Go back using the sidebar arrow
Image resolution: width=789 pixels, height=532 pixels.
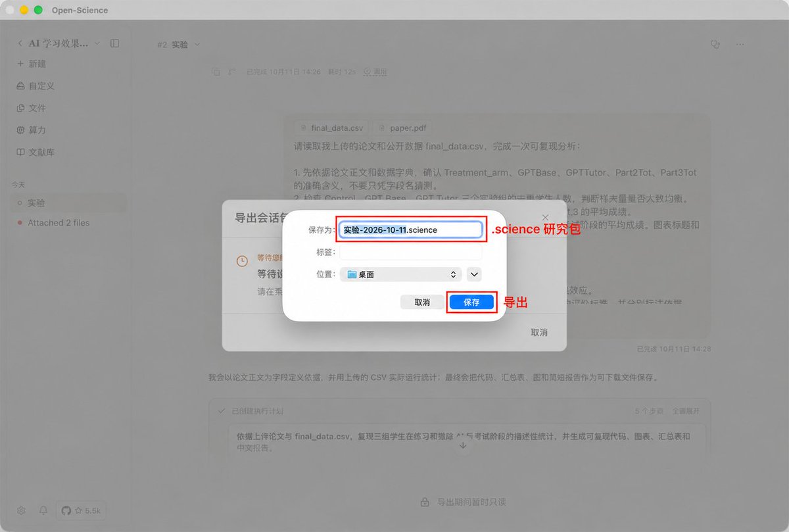click(x=20, y=43)
